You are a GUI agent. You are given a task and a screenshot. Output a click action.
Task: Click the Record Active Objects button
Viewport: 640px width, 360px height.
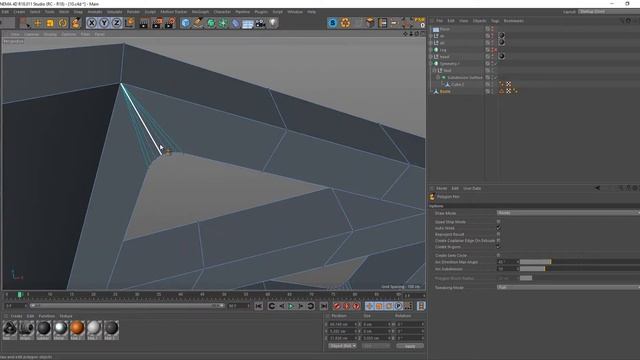[x=337, y=306]
